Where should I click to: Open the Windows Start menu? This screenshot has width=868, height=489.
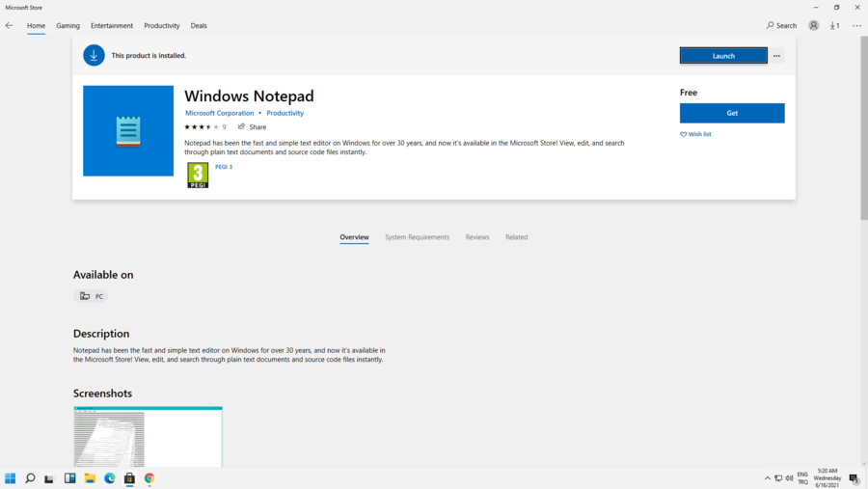click(x=10, y=478)
